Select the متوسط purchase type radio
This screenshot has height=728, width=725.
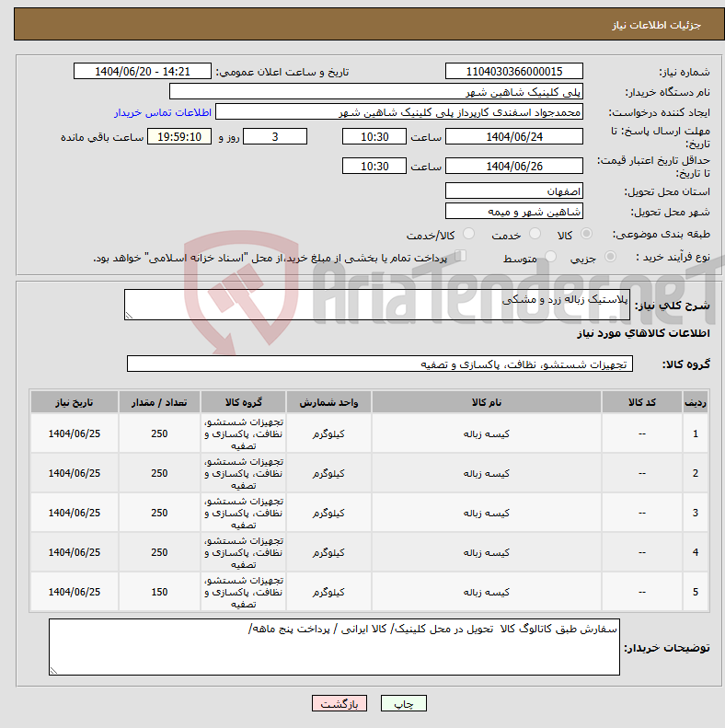(x=550, y=256)
